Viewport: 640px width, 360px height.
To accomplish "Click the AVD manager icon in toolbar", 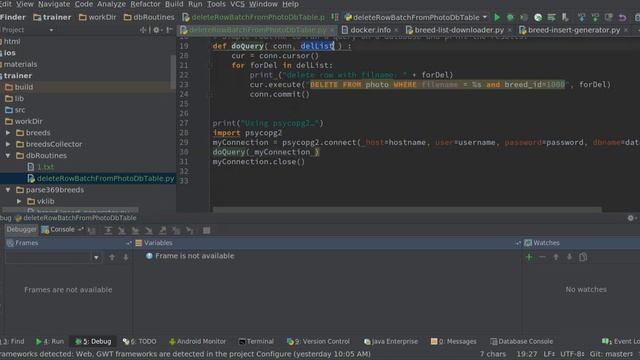I will 565,17.
